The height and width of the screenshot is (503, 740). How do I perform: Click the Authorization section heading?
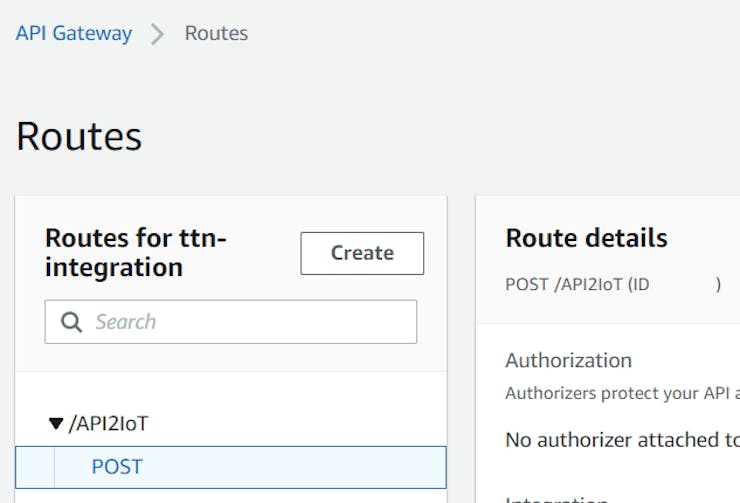coord(568,360)
